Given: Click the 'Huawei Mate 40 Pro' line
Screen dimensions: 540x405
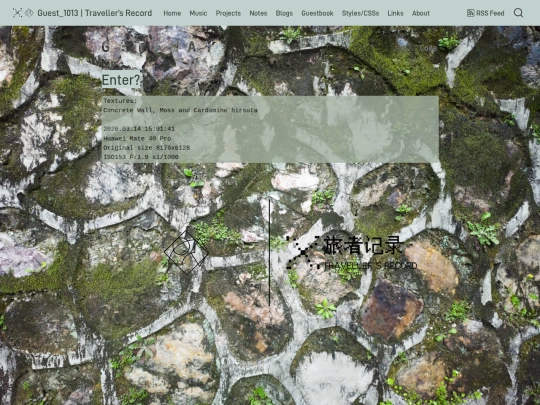Looking at the screenshot, I should tap(137, 138).
